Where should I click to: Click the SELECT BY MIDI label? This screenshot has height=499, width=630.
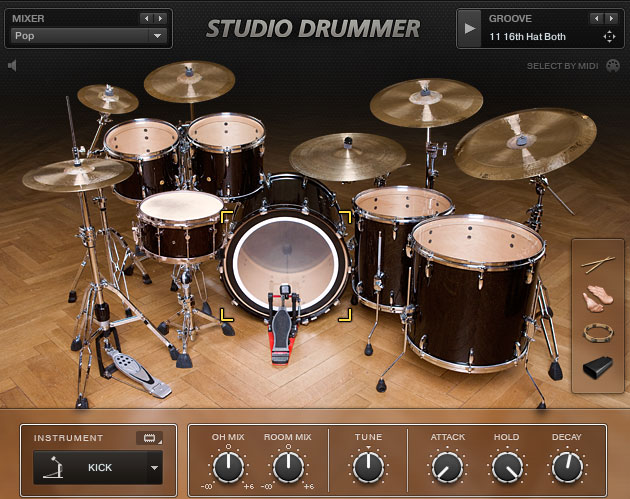(x=562, y=66)
